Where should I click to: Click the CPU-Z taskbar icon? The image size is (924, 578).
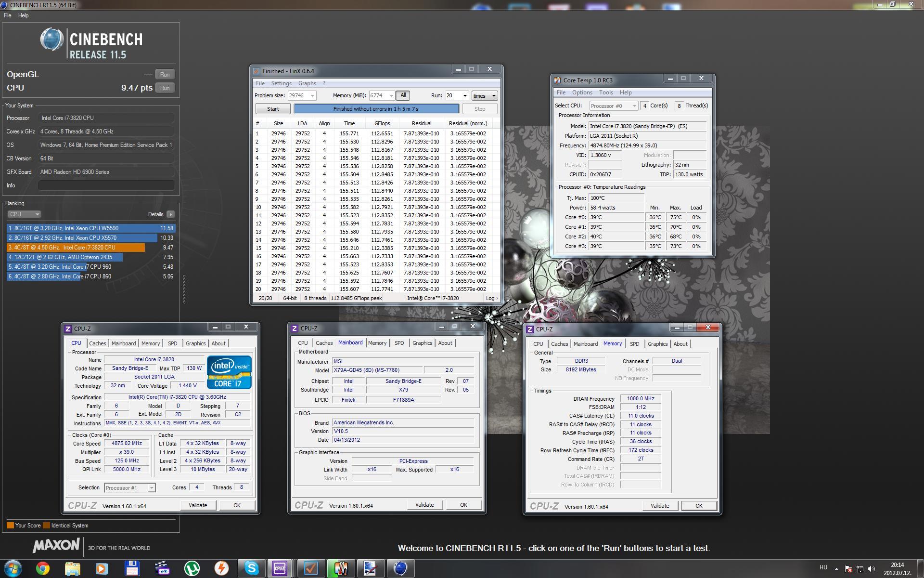tap(280, 568)
